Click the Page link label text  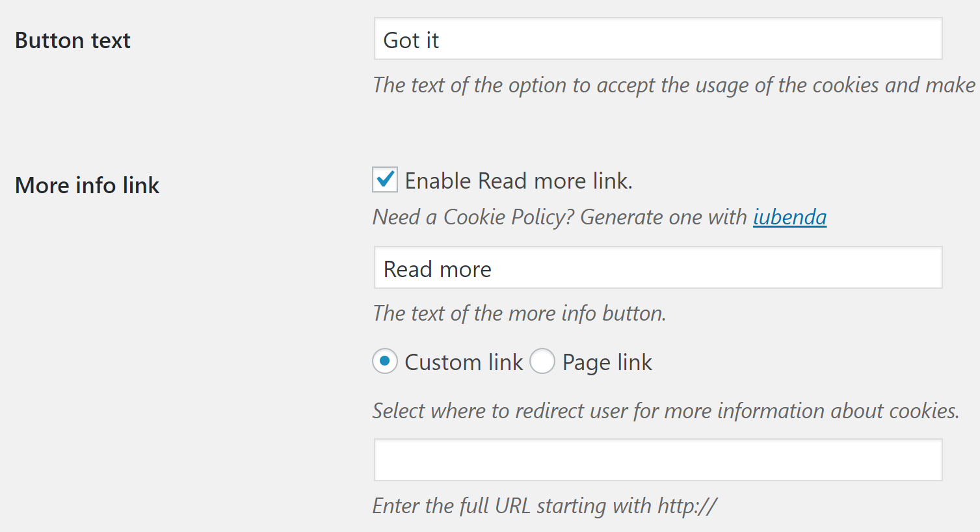tap(606, 362)
